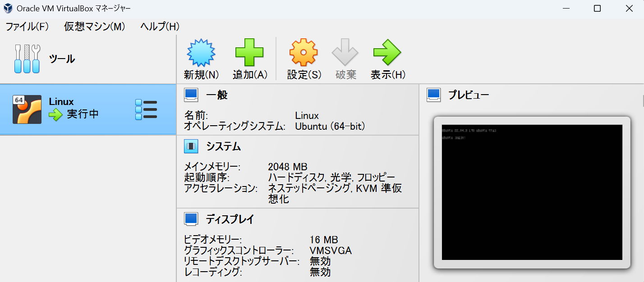Select the Linux virtual machine entry

(x=88, y=109)
